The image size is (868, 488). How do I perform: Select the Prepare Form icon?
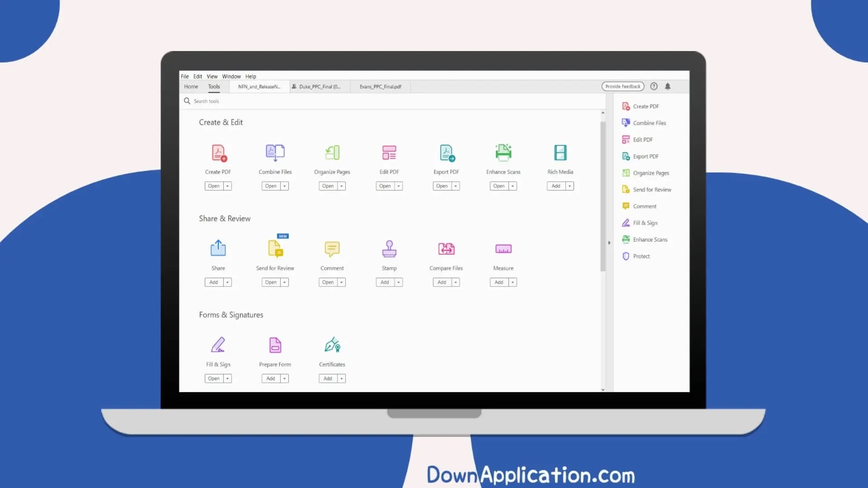click(x=275, y=345)
